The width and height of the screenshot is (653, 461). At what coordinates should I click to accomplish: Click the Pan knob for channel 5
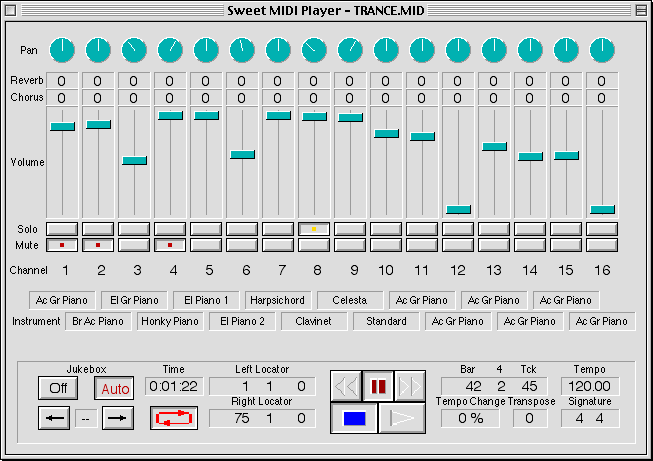point(206,50)
